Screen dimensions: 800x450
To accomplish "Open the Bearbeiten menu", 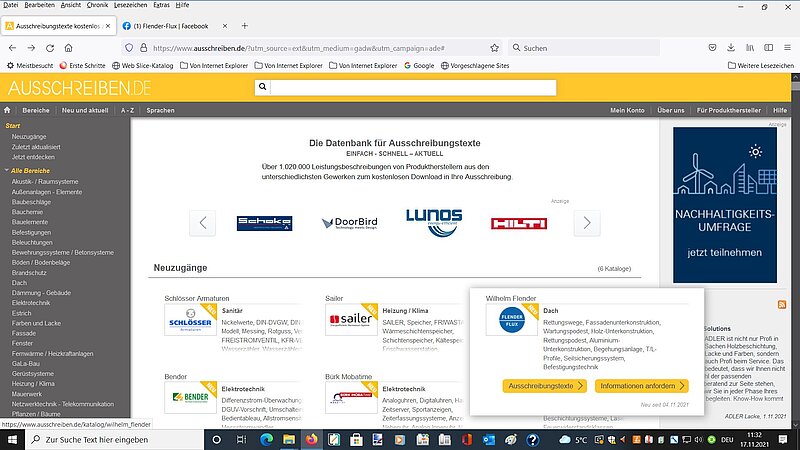I will pos(39,5).
